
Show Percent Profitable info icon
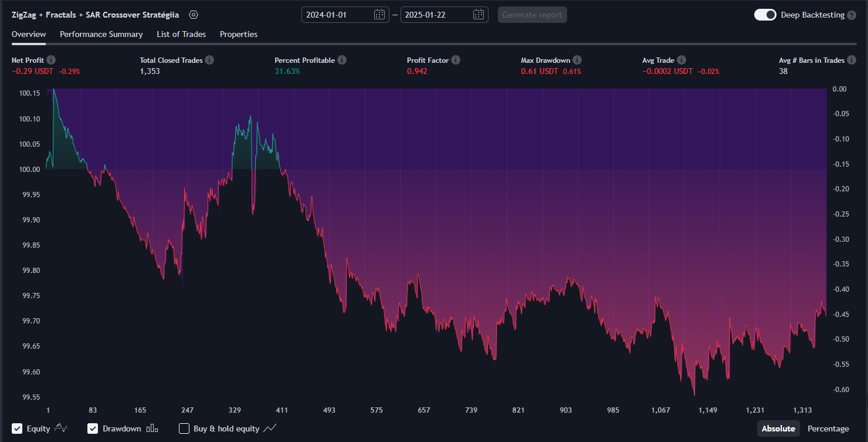coord(342,60)
